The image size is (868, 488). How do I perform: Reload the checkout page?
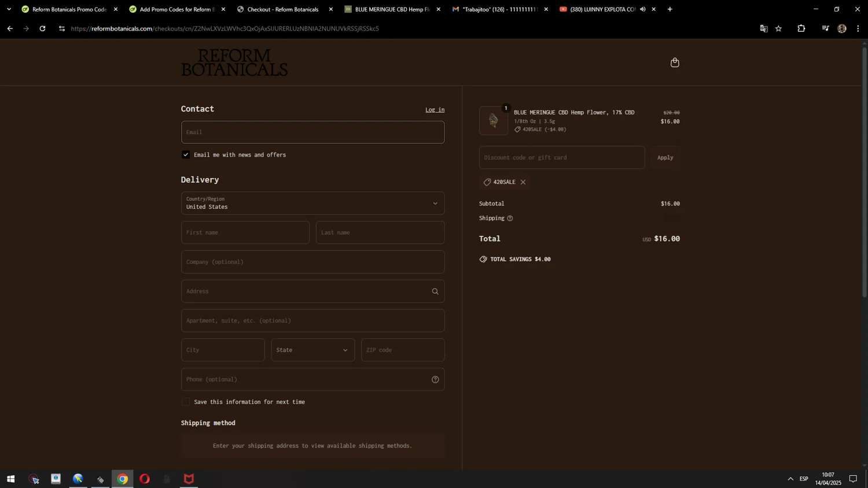(42, 28)
